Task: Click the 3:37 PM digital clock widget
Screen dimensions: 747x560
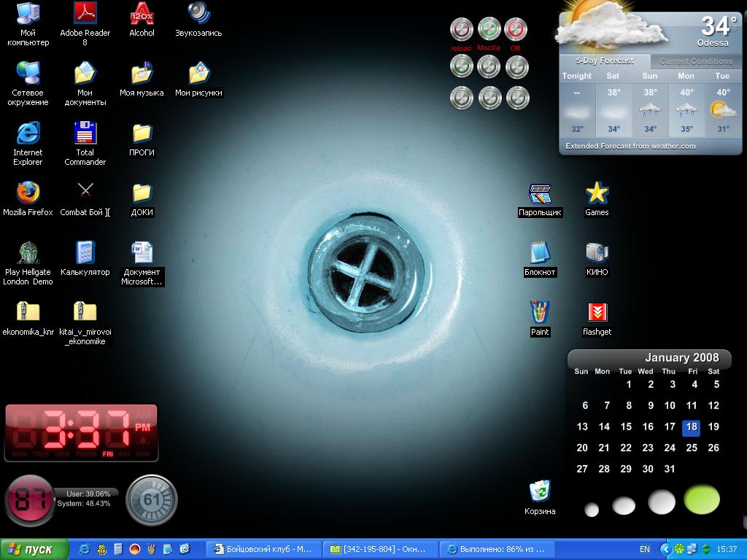Action: (82, 433)
